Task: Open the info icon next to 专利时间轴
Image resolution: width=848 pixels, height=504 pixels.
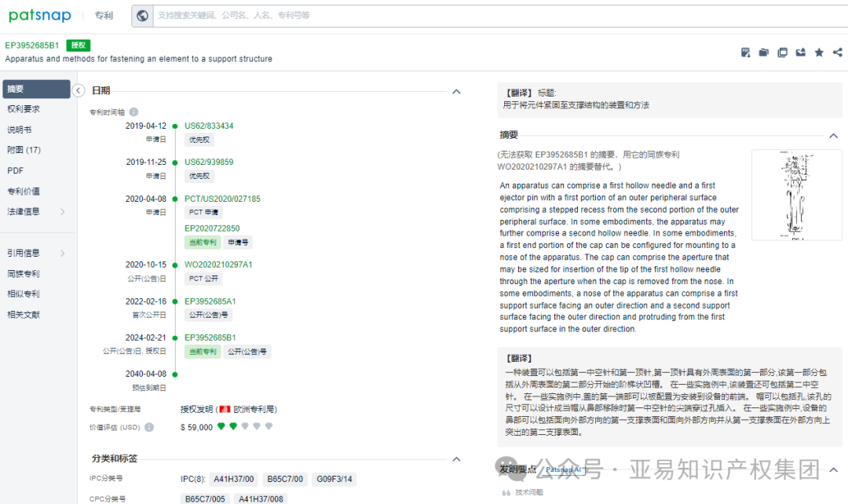Action: [131, 111]
